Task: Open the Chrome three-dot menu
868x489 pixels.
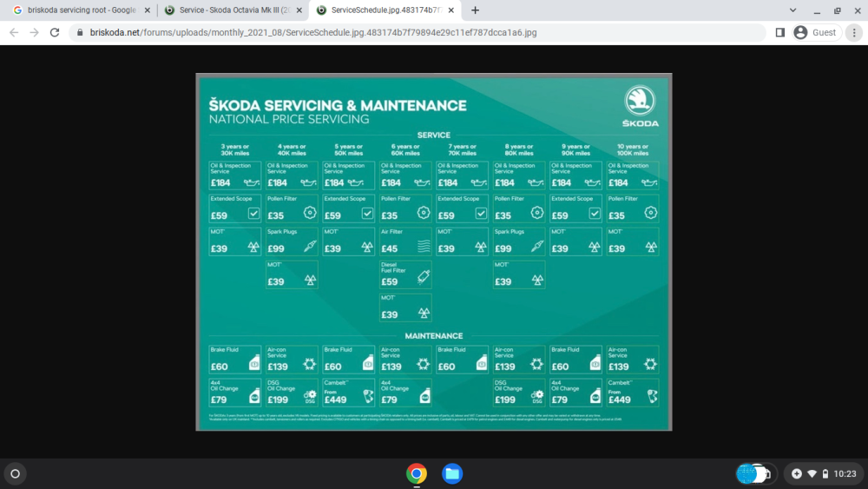Action: pyautogui.click(x=854, y=33)
